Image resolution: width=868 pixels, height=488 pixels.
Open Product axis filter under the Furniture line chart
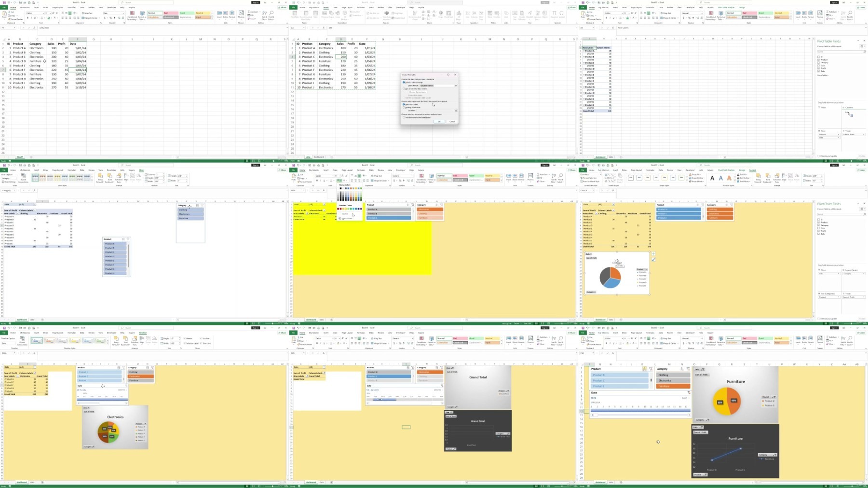[x=700, y=474]
